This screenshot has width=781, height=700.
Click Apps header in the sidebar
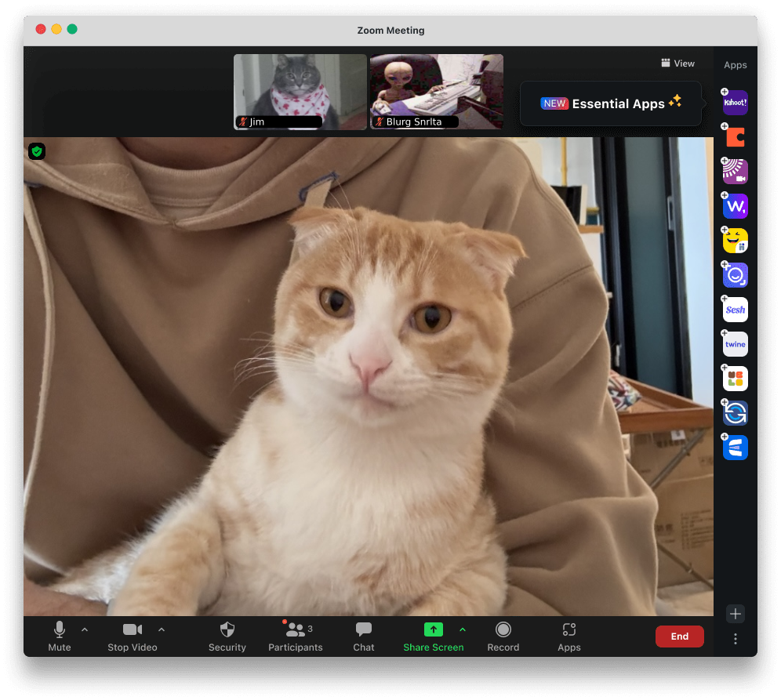(736, 65)
